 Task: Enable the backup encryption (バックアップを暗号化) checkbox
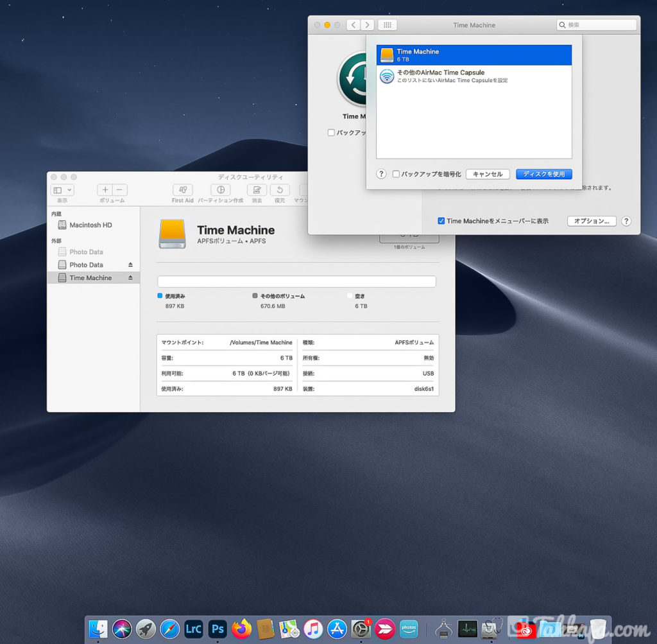tap(396, 174)
